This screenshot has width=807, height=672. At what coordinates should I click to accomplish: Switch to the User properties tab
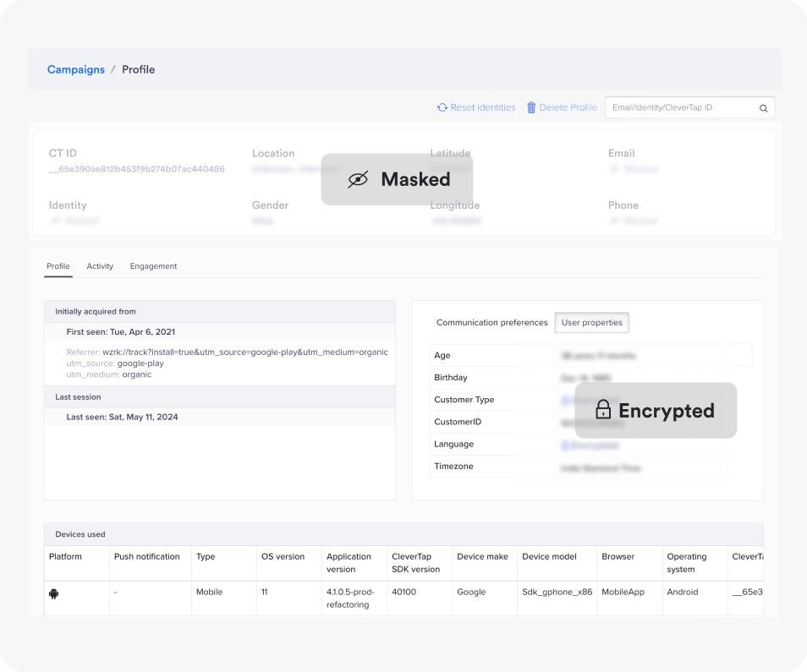coord(592,322)
